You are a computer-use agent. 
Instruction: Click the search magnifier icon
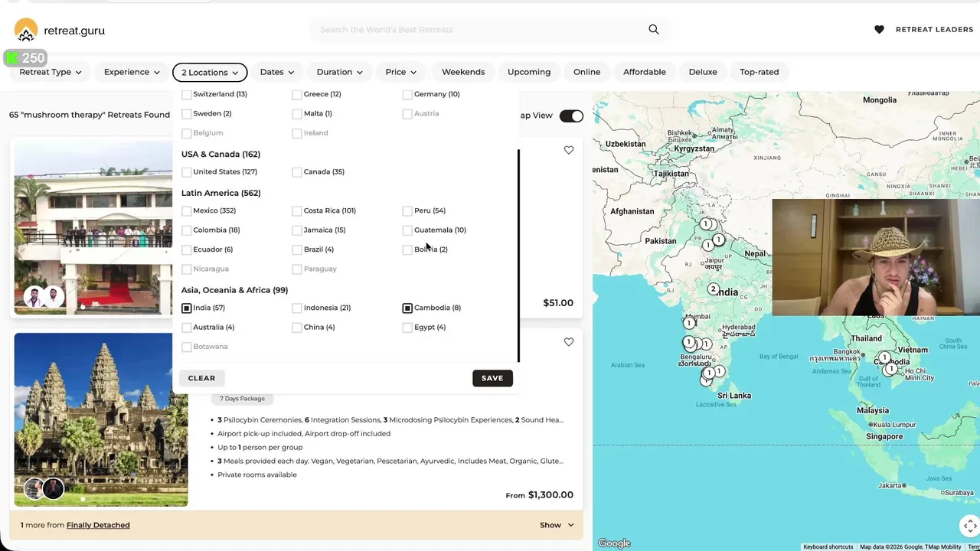coord(653,29)
